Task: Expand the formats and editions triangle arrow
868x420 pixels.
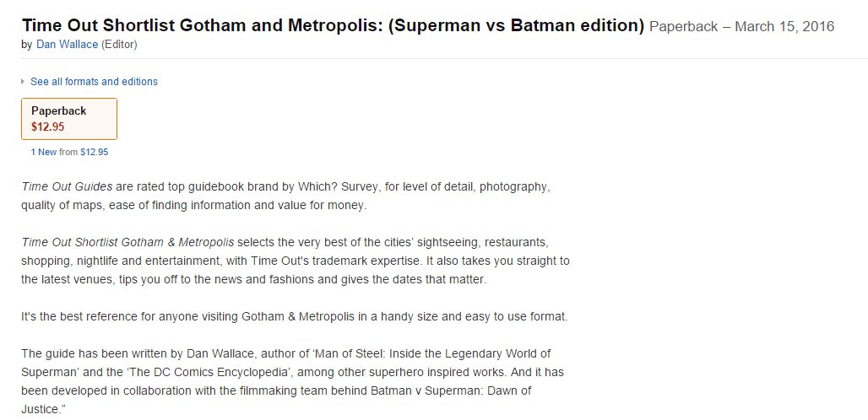Action: tap(23, 82)
